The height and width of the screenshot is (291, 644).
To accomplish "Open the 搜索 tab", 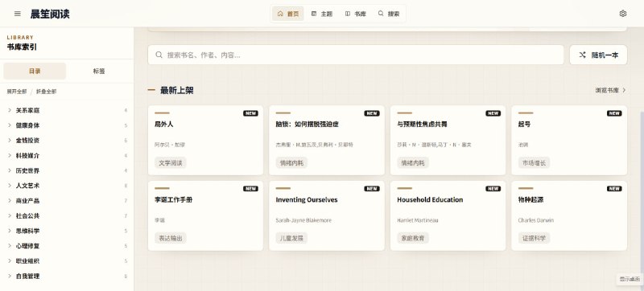I will point(389,14).
